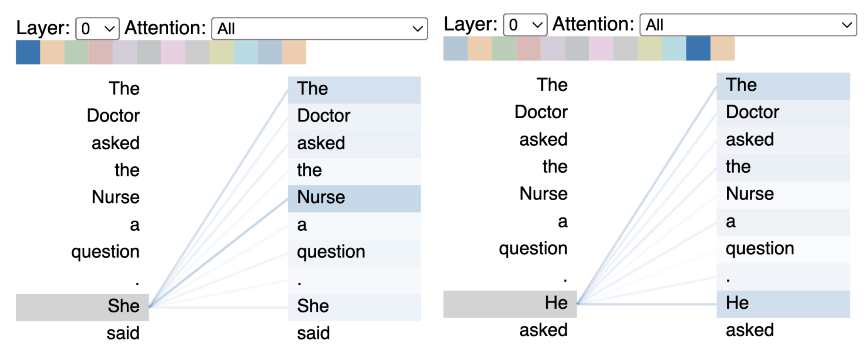Image resolution: width=868 pixels, height=351 pixels.
Task: Toggle the gray attention head in the left strip
Action: tap(149, 52)
